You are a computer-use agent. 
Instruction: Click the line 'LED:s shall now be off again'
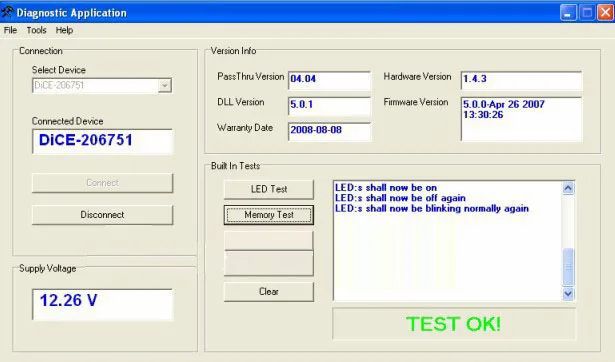point(400,198)
